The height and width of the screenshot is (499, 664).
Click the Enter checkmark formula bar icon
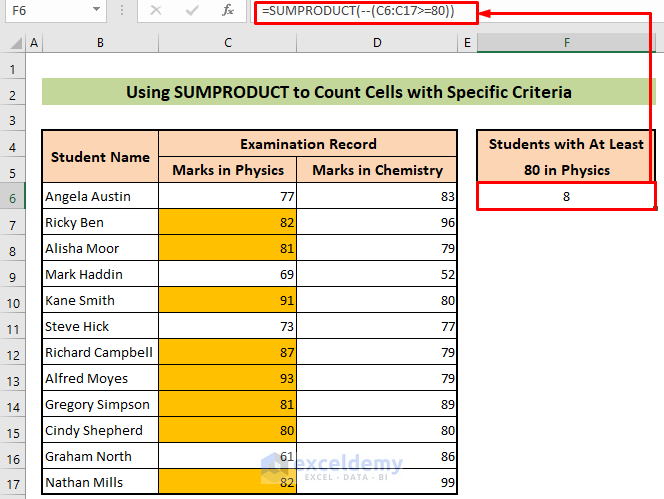click(192, 10)
